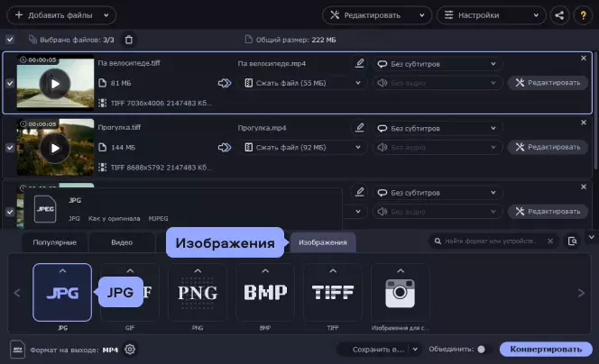Show previous formats with left arrow
This screenshot has width=599, height=364.
click(x=17, y=293)
